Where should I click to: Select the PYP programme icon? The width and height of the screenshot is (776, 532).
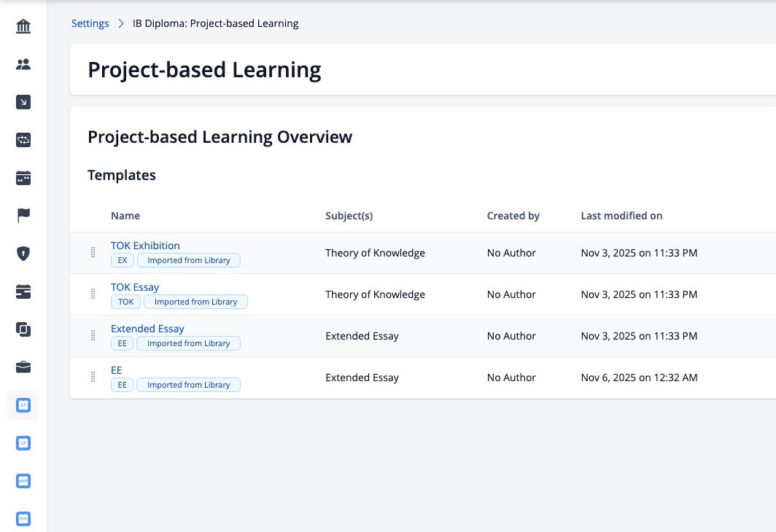pos(23,519)
